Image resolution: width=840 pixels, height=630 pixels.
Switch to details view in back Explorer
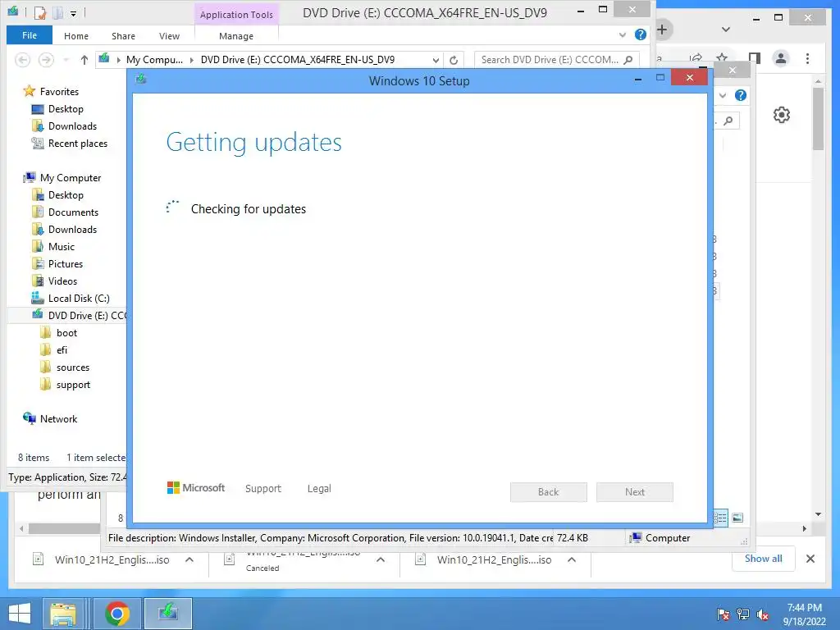click(720, 518)
